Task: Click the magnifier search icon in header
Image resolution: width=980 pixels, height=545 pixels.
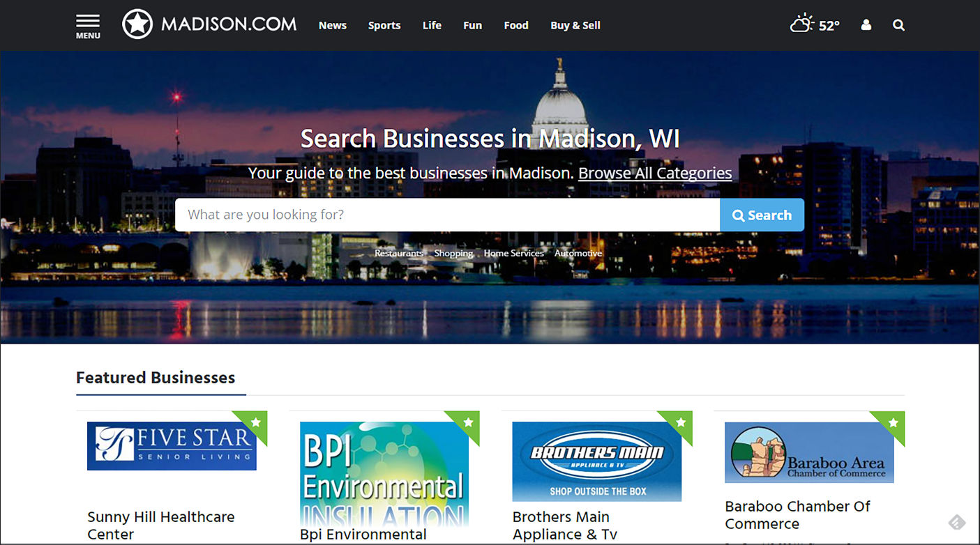Action: (x=898, y=25)
